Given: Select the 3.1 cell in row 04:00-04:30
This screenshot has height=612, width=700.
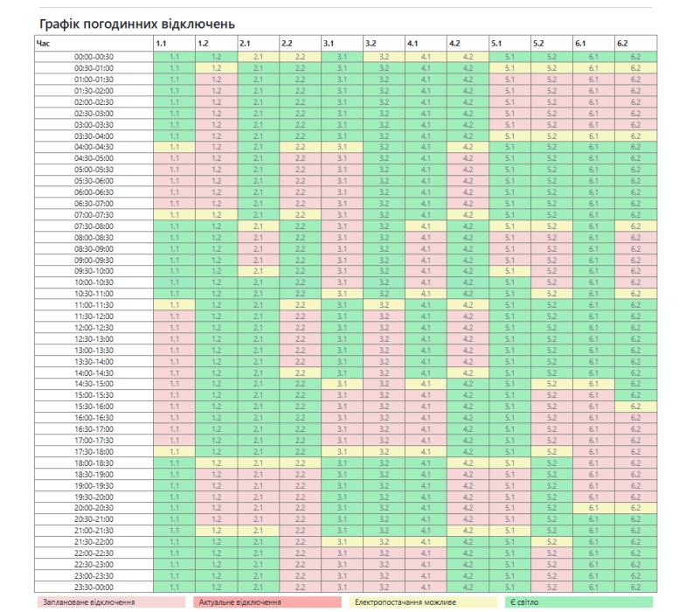Looking at the screenshot, I should (x=342, y=147).
